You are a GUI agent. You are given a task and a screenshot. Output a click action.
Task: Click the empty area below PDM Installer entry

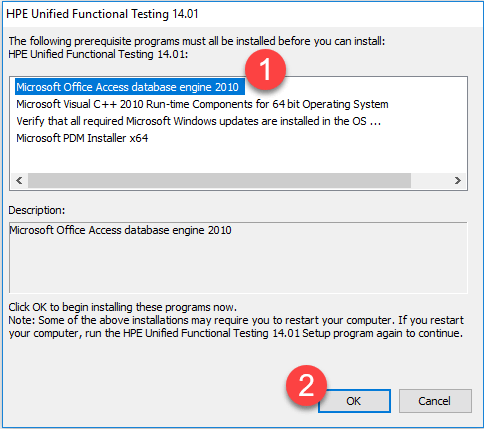238,159
